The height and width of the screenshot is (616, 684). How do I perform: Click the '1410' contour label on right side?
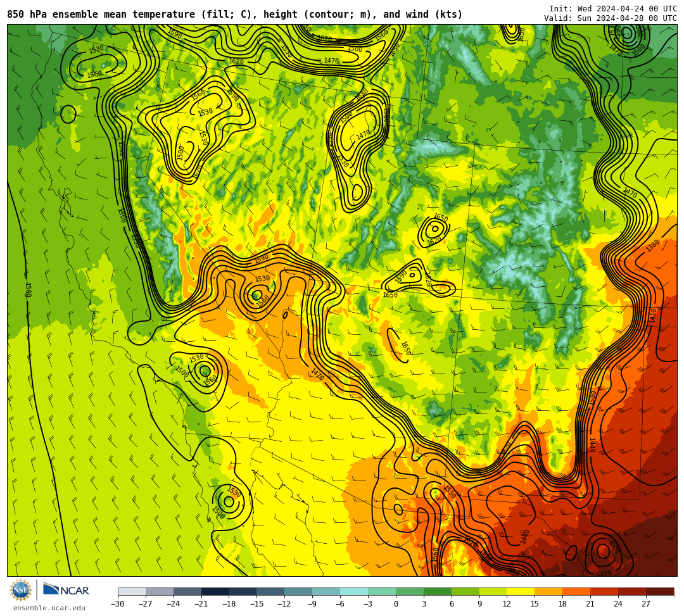tap(652, 316)
